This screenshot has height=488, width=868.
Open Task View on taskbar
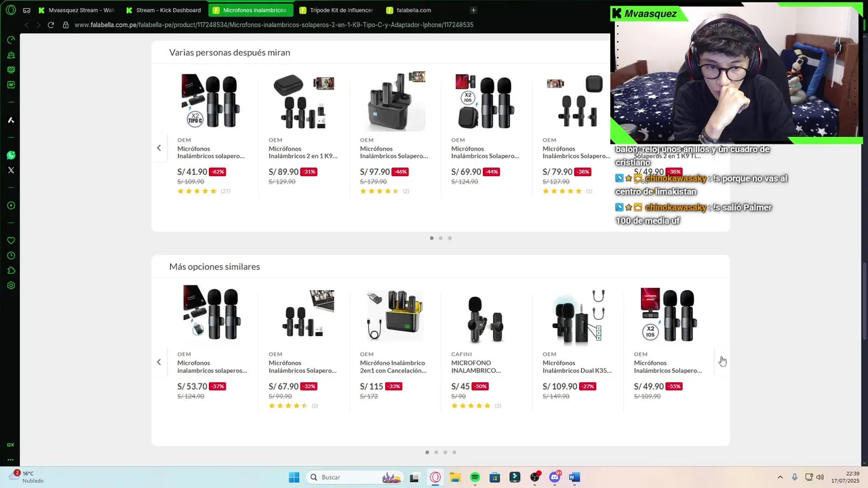pyautogui.click(x=414, y=477)
